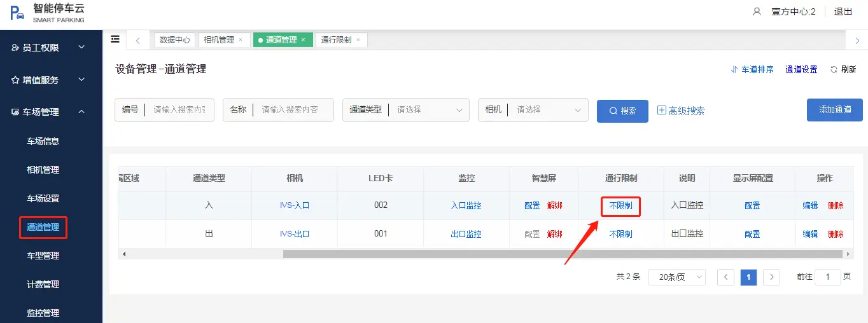Click the 添加通道 button

coord(834,110)
